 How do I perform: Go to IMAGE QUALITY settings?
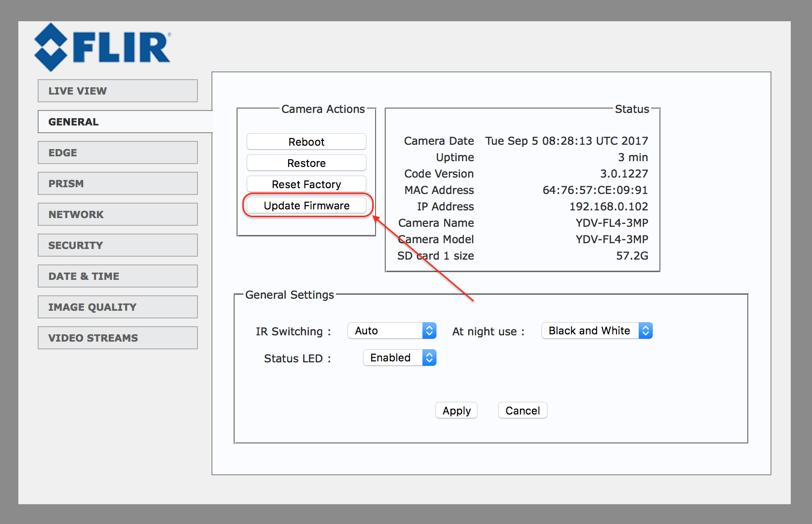tap(118, 307)
